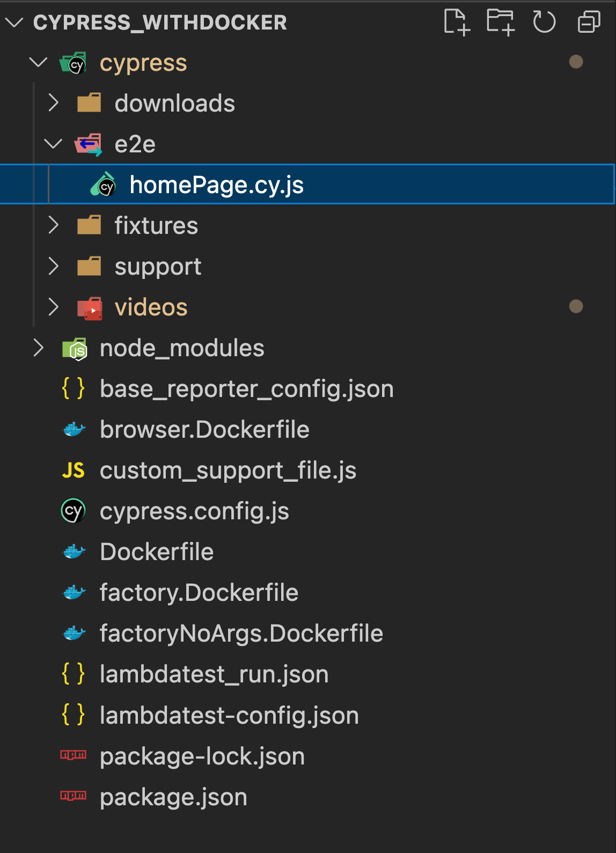The image size is (616, 853).
Task: Click the cypress folder icon
Action: 73,63
